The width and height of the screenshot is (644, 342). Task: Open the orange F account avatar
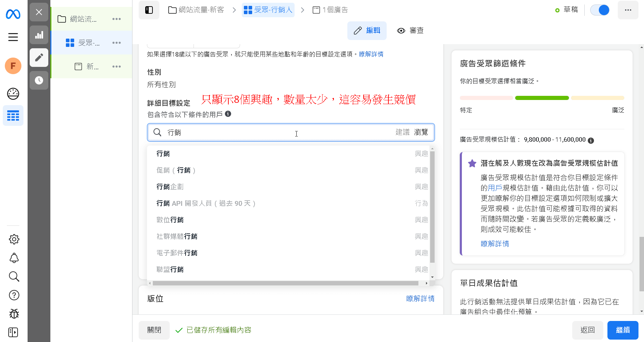[13, 66]
